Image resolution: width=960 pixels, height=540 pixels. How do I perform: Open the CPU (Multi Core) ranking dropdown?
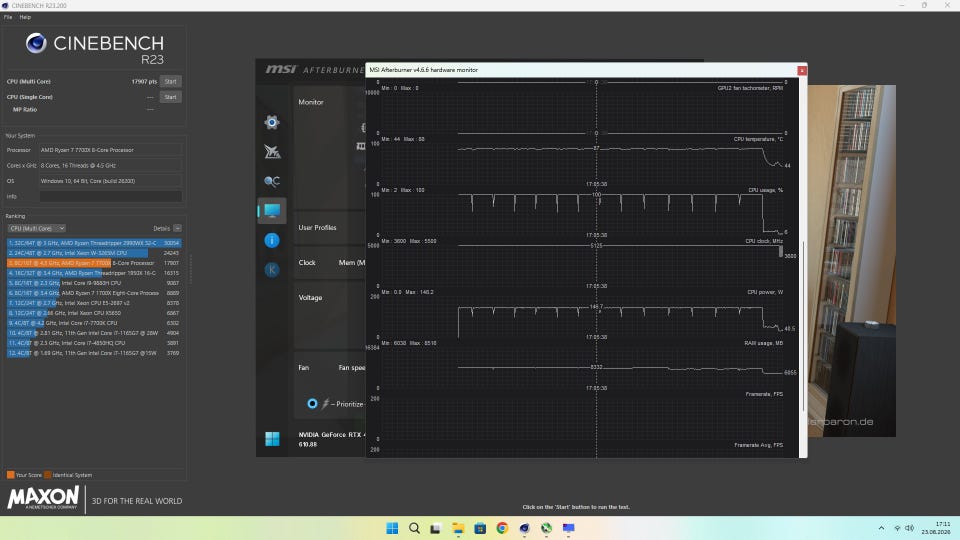37,228
